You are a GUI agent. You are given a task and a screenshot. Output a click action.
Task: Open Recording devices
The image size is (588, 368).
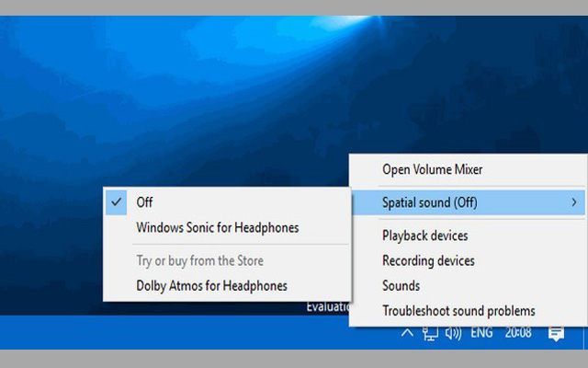click(x=428, y=261)
